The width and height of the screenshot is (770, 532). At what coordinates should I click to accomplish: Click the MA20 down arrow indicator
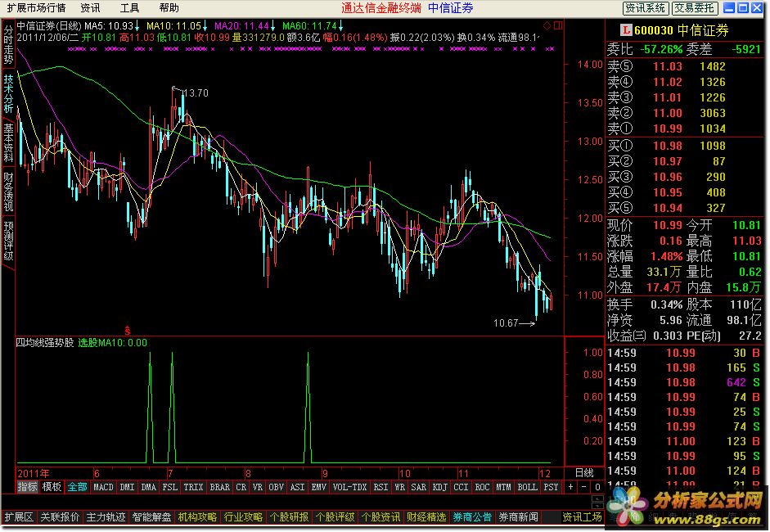coord(272,25)
